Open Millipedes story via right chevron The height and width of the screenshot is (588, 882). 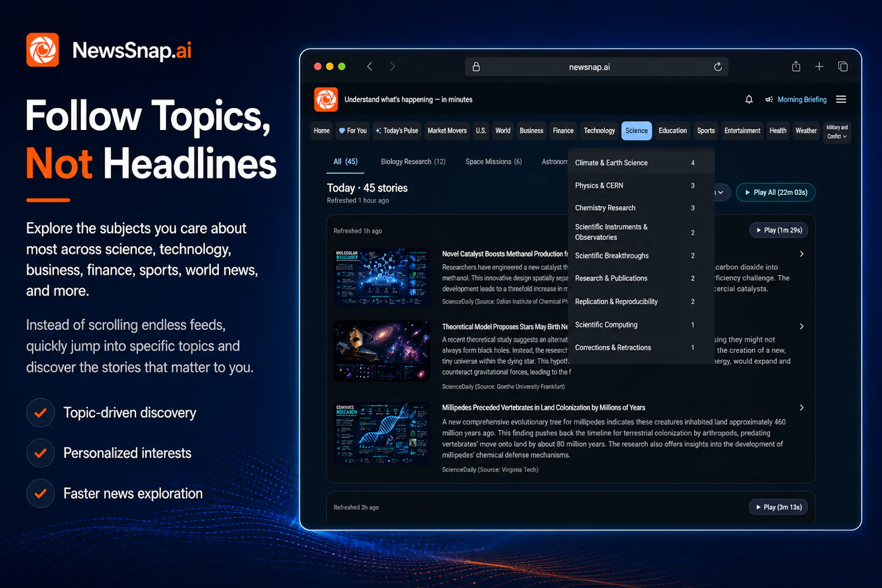click(802, 408)
